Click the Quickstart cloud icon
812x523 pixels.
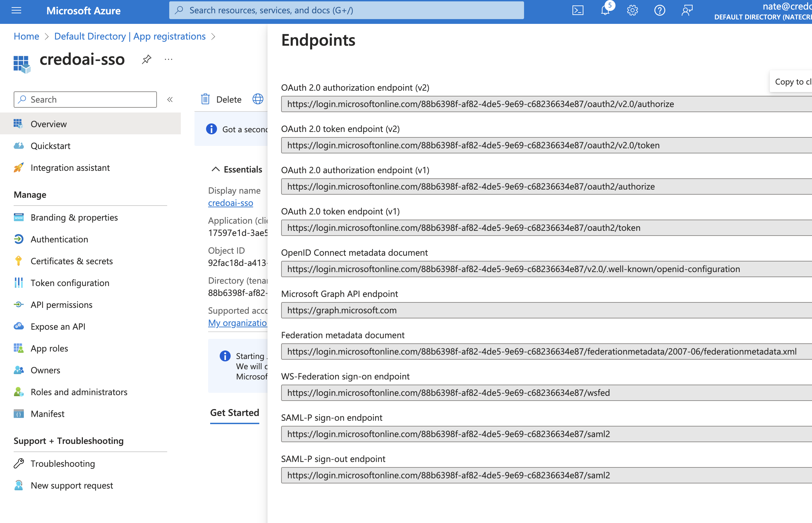click(x=18, y=146)
